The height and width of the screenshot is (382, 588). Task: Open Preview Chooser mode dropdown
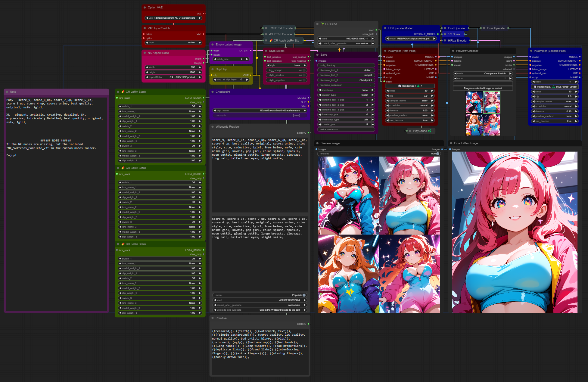[x=483, y=74]
